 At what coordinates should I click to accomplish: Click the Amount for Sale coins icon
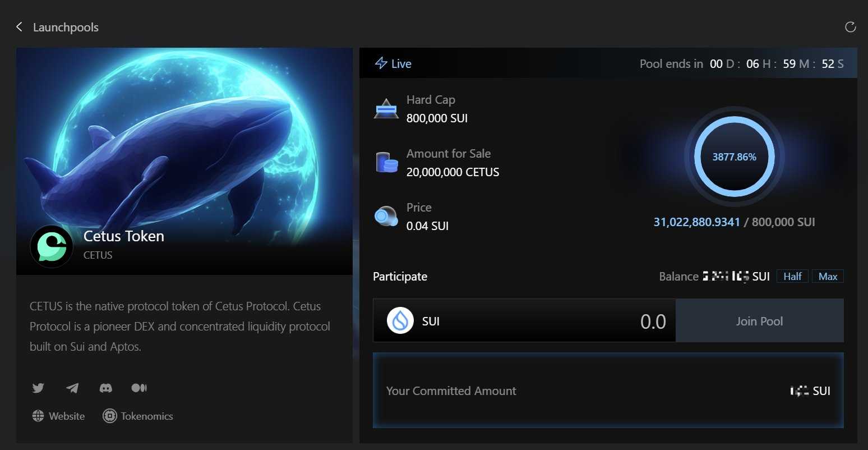(386, 163)
